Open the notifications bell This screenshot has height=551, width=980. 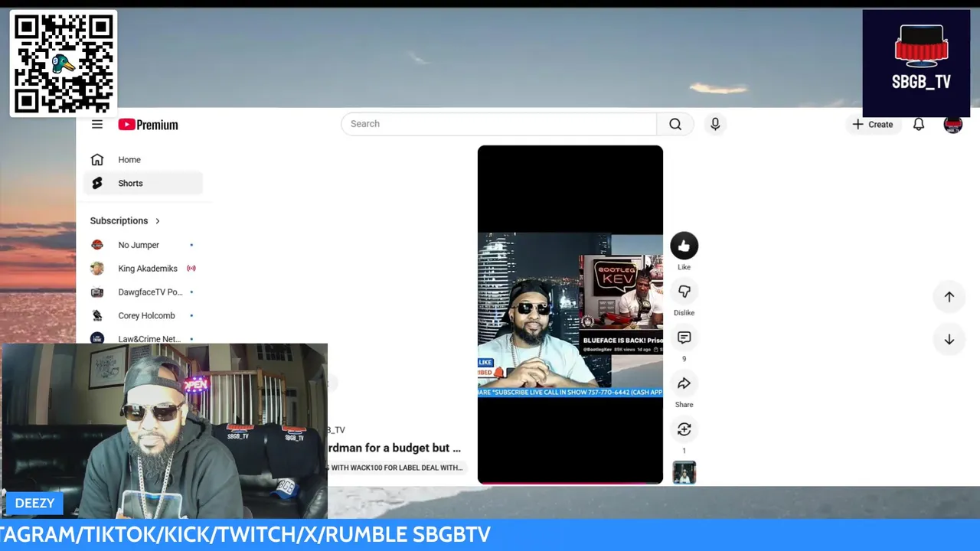[919, 124]
